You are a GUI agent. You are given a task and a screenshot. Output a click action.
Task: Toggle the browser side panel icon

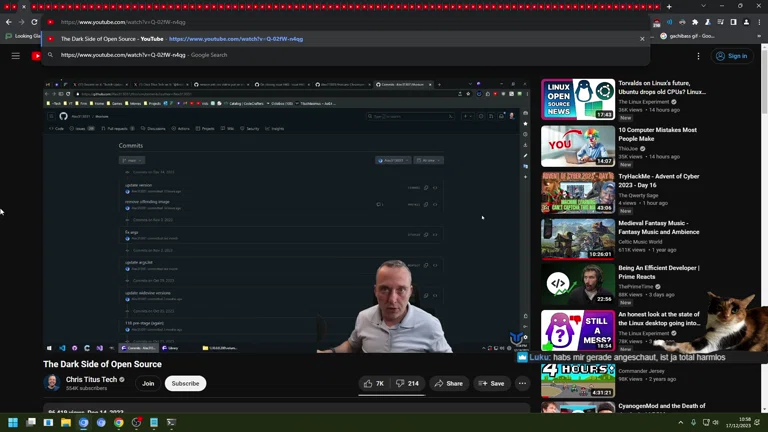pyautogui.click(x=733, y=22)
